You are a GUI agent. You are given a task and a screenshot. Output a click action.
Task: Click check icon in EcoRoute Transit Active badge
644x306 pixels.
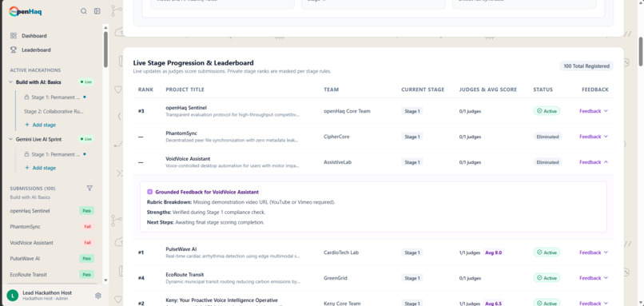click(x=539, y=278)
